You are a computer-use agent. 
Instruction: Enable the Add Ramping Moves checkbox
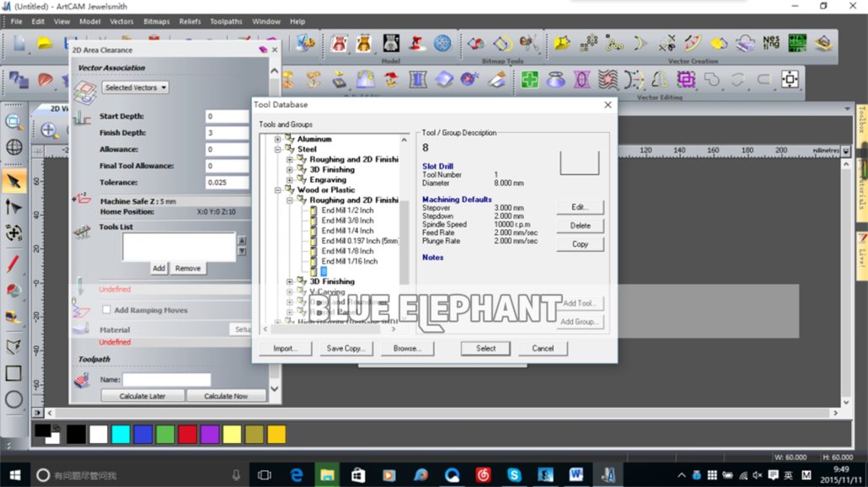(x=106, y=310)
